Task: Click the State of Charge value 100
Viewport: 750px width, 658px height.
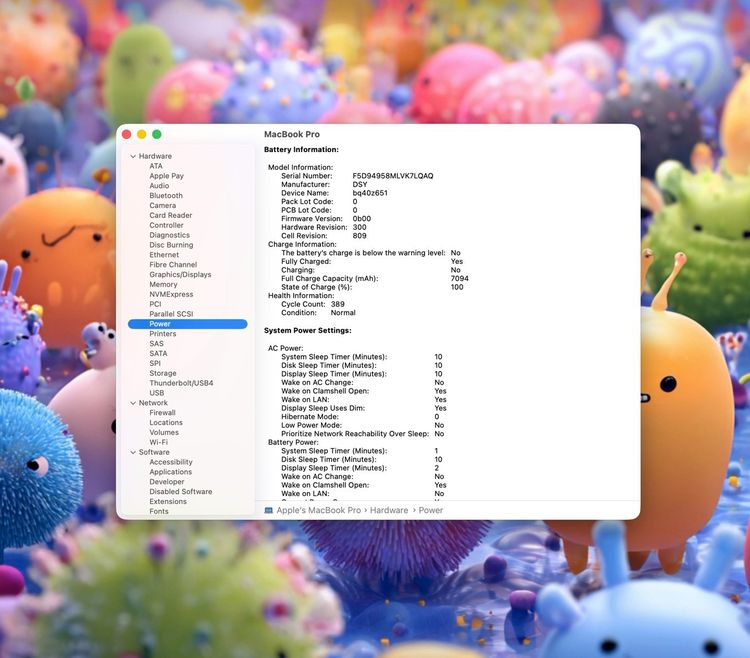Action: coord(457,287)
